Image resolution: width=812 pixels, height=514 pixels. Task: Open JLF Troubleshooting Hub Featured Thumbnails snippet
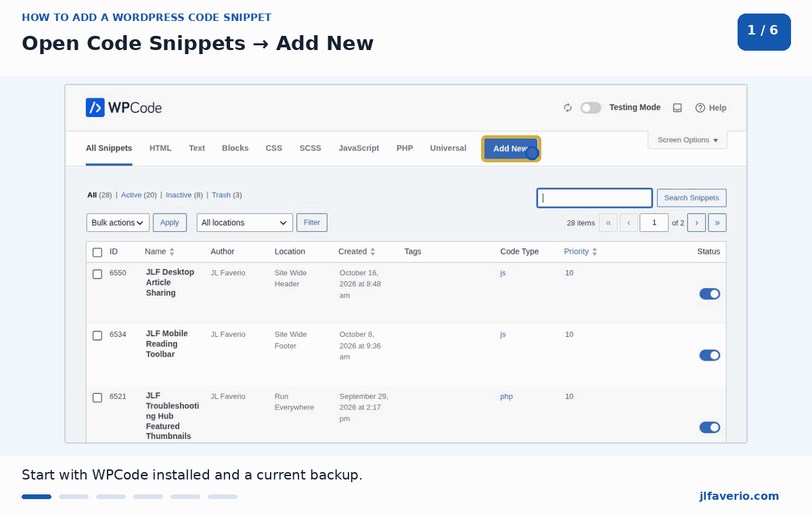173,416
